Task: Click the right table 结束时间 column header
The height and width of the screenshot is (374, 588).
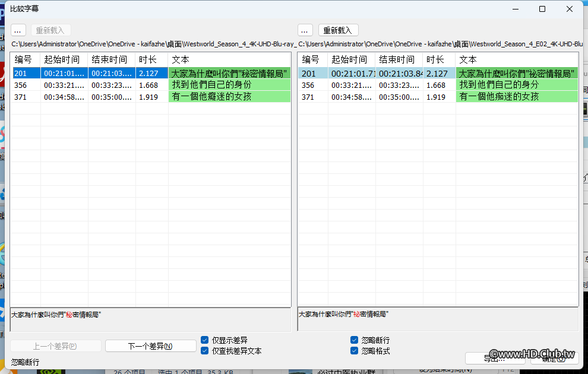Action: coord(399,59)
